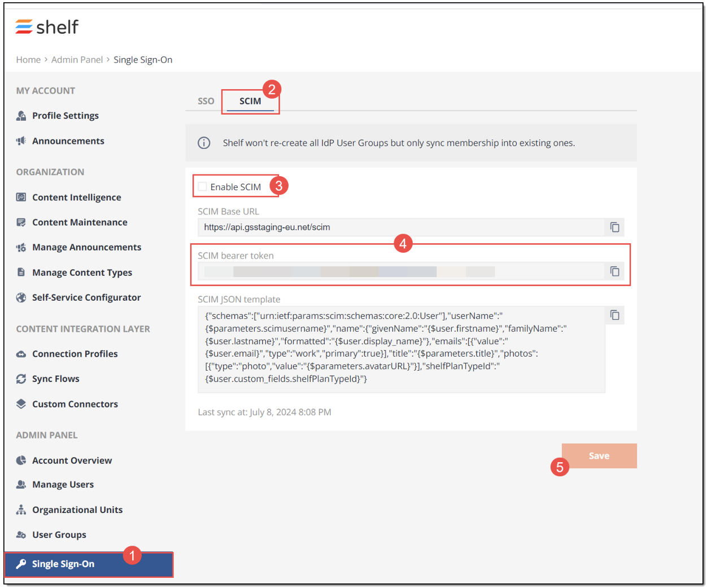Open the Custom Connectors page

point(75,404)
